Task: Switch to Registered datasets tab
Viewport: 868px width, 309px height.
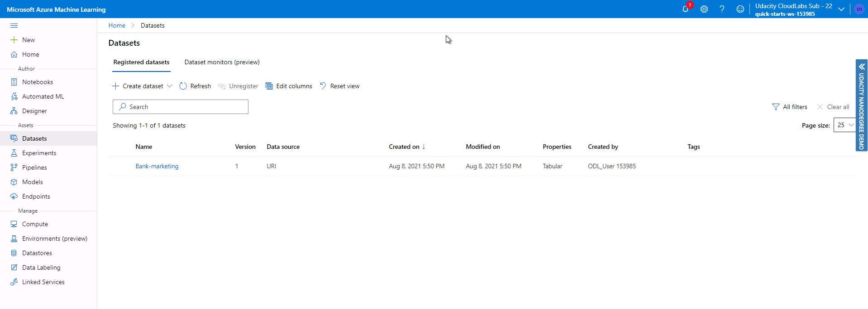Action: coord(141,62)
